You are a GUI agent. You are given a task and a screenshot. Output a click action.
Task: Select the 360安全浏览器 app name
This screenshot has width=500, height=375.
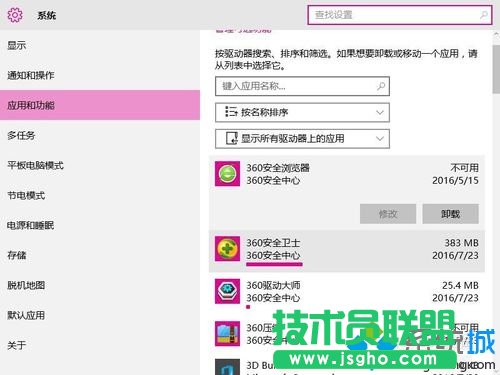click(x=278, y=168)
